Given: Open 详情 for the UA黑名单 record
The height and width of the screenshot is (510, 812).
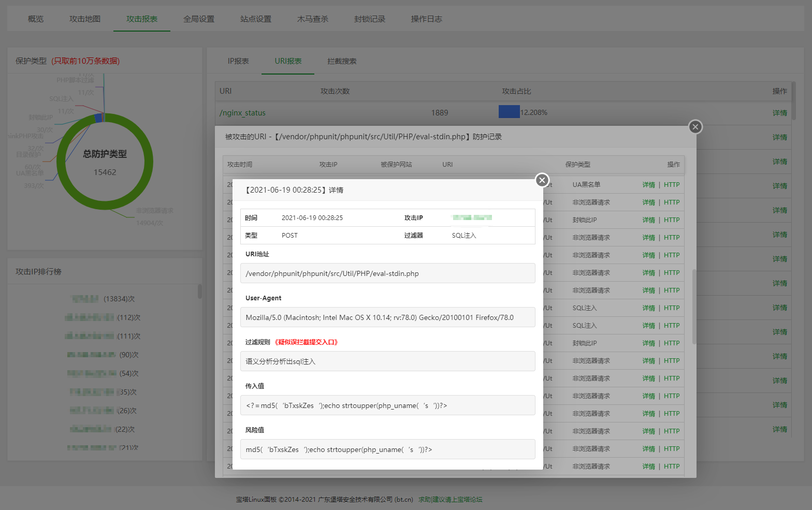Looking at the screenshot, I should tap(648, 185).
